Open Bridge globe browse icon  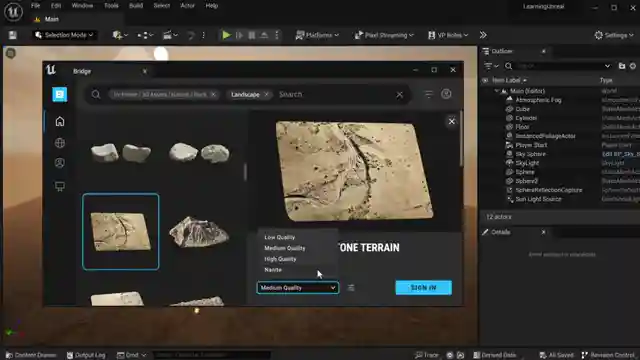coord(60,143)
